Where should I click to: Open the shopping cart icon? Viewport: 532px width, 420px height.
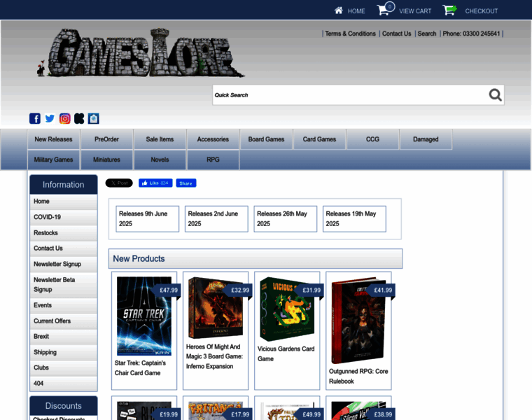tap(386, 9)
